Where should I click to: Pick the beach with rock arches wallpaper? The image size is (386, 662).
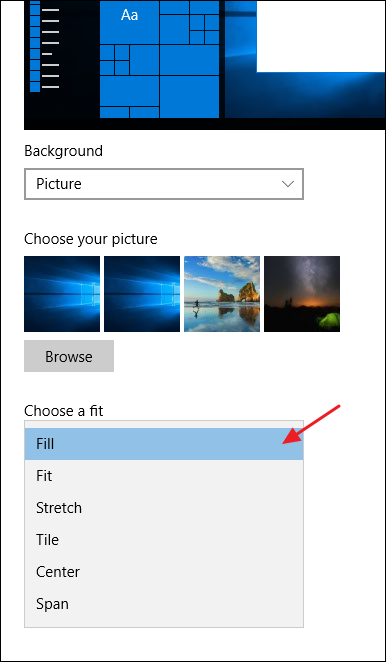222,294
